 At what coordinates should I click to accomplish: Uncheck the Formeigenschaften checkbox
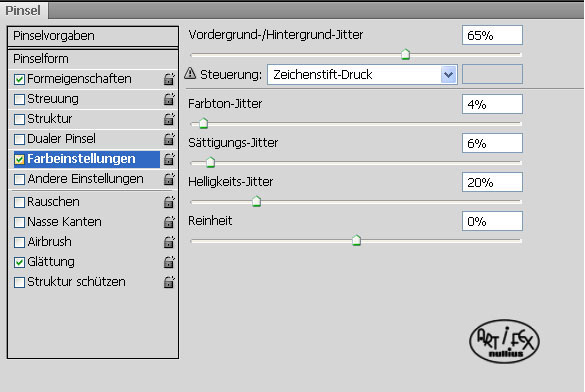19,79
